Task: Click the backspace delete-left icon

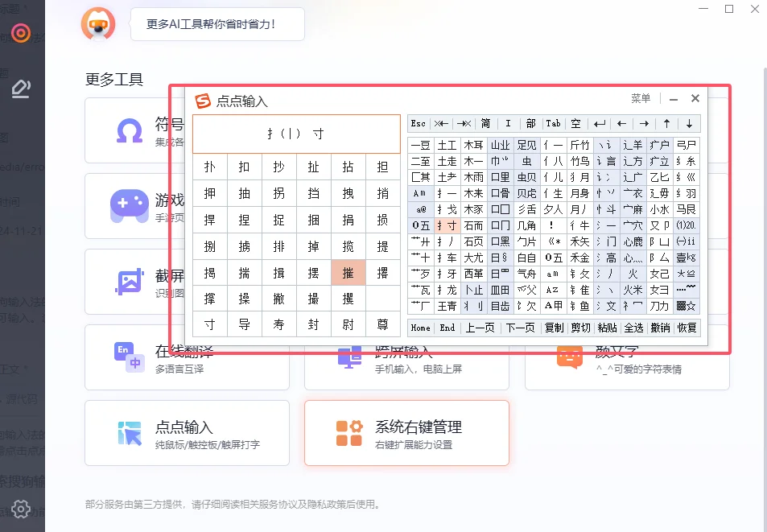Action: [x=441, y=124]
